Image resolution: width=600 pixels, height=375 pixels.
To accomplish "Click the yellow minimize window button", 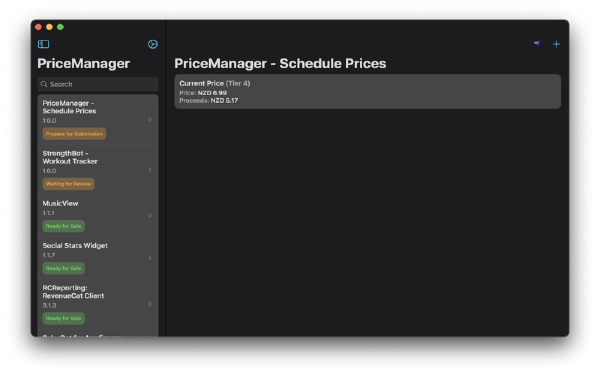I will (x=49, y=27).
